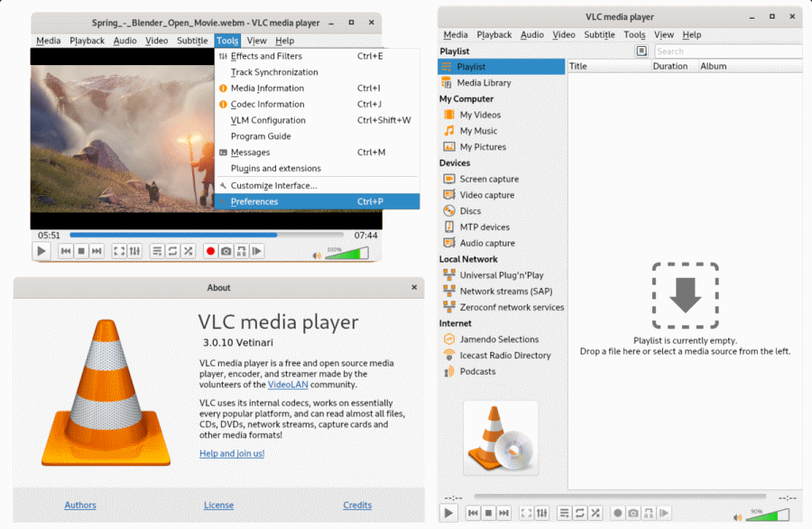Image resolution: width=812 pixels, height=529 pixels.
Task: Click the VLC cone album art thumbnail
Action: pos(501,438)
